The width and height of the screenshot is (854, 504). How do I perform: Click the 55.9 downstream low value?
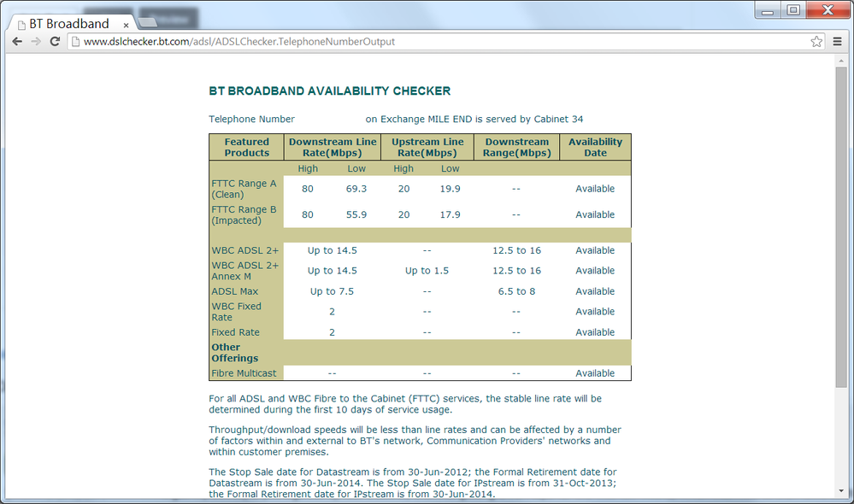pyautogui.click(x=356, y=215)
